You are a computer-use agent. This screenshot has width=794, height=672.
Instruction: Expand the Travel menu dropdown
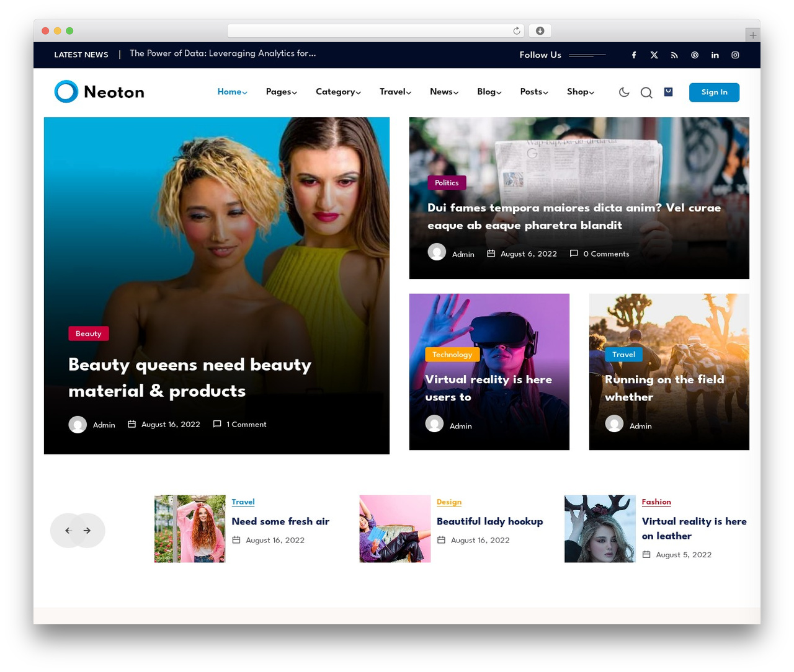point(395,92)
